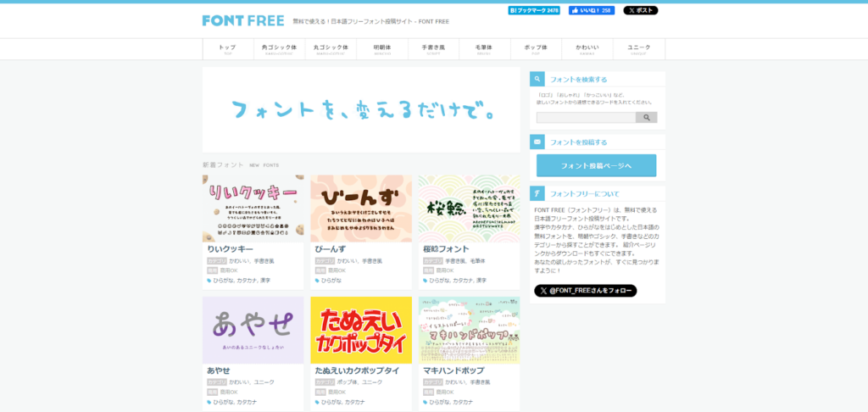Click the X post share button
This screenshot has height=412, width=868.
tap(640, 10)
